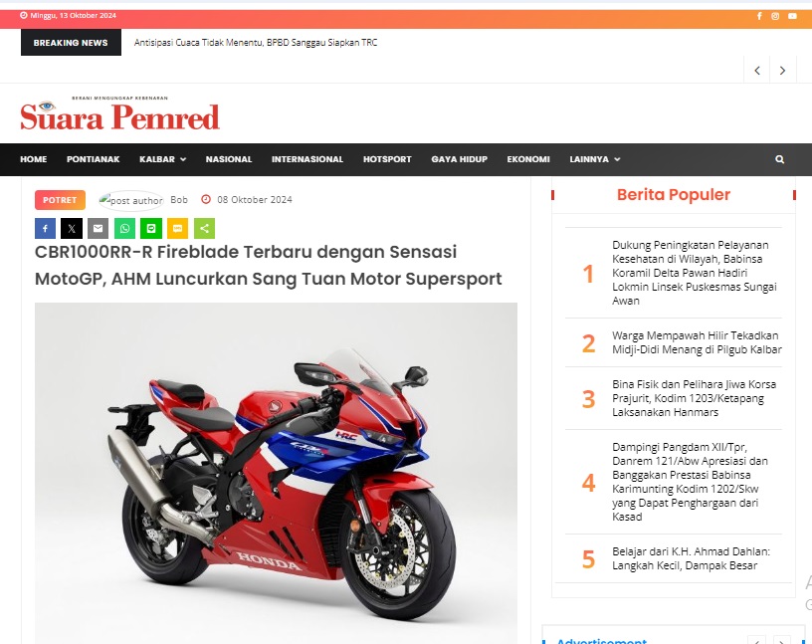This screenshot has height=644, width=812.
Task: Click the Suara Pemred logo
Action: click(119, 113)
